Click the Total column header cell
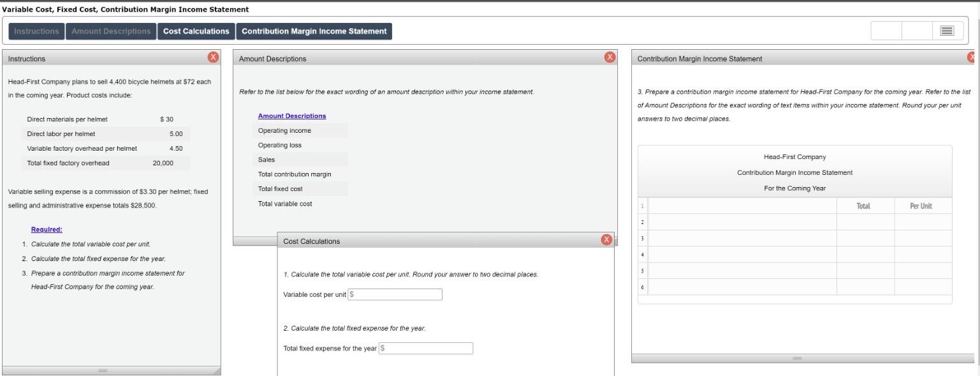The image size is (980, 376). click(865, 206)
